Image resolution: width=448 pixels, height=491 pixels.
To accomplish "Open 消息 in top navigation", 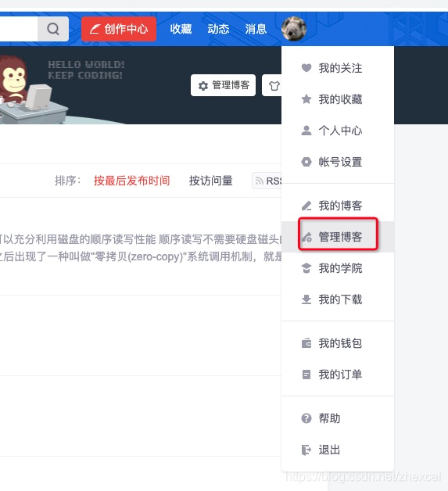I will (x=256, y=29).
